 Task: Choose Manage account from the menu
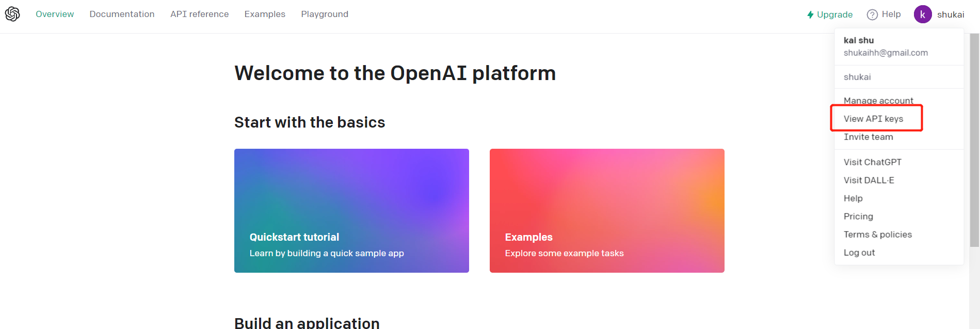click(878, 100)
